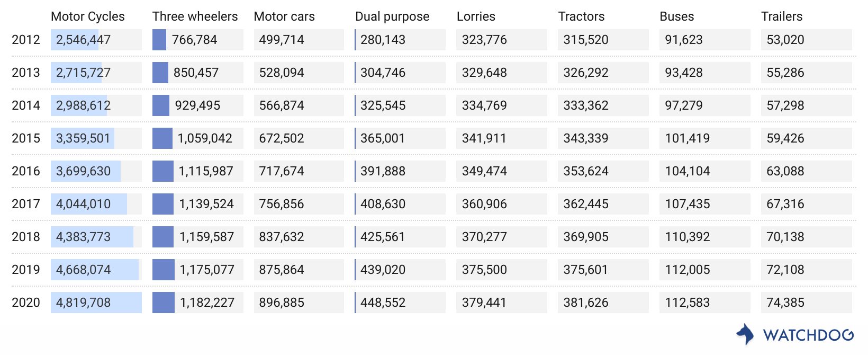The height and width of the screenshot is (355, 868).
Task: Click the 2020 Motor Cycles bar 4,819,708
Action: pos(96,303)
